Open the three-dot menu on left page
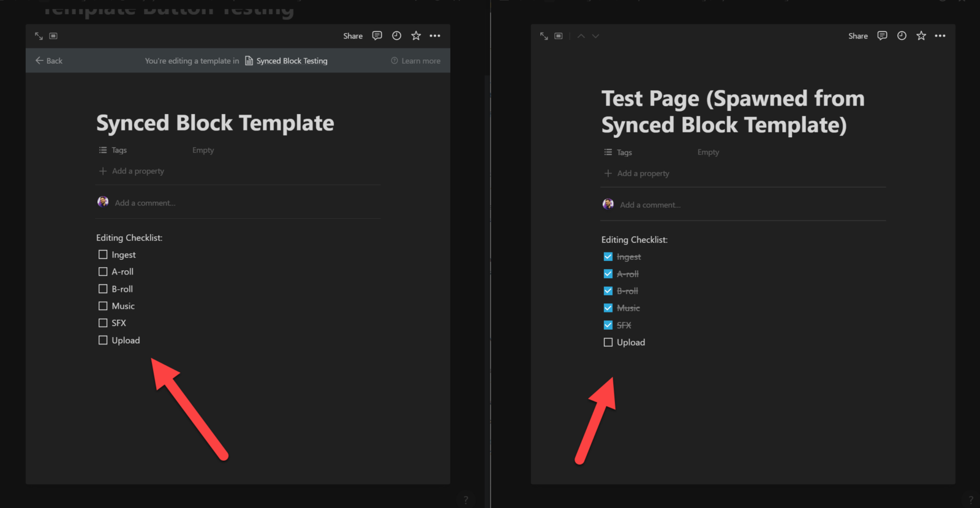This screenshot has width=980, height=508. [x=435, y=36]
